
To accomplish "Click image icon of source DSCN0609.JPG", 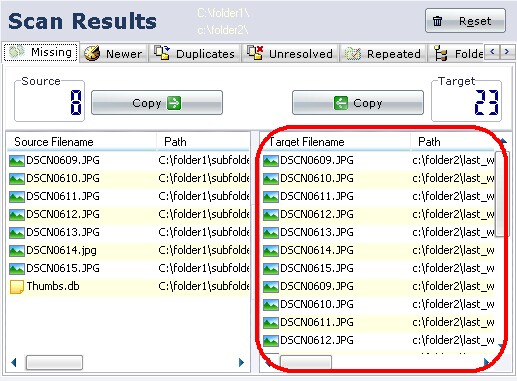I will tap(17, 161).
